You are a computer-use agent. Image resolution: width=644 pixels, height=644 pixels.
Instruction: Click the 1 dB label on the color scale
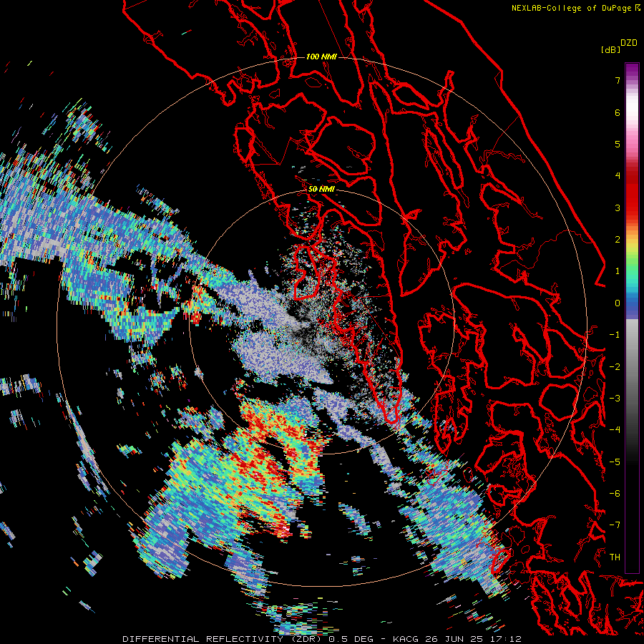pyautogui.click(x=618, y=271)
